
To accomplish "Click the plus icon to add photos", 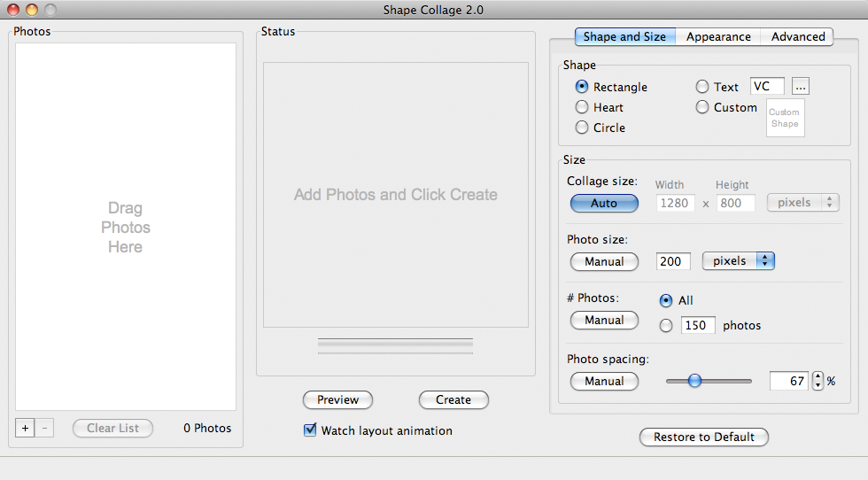I will 25,429.
